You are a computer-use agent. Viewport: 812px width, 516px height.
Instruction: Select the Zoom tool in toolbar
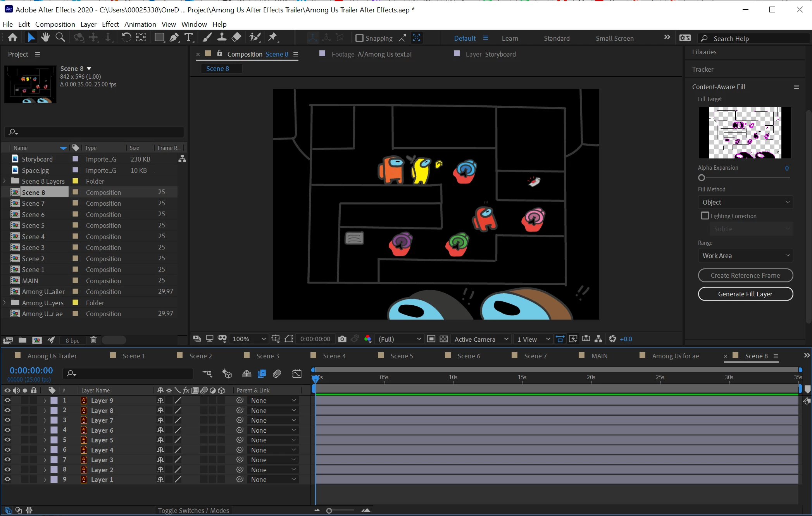(x=60, y=37)
